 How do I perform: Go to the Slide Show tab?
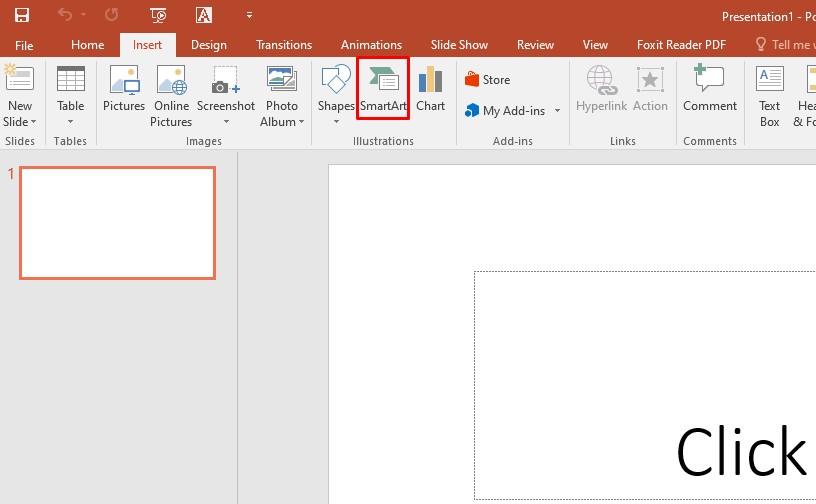459,45
